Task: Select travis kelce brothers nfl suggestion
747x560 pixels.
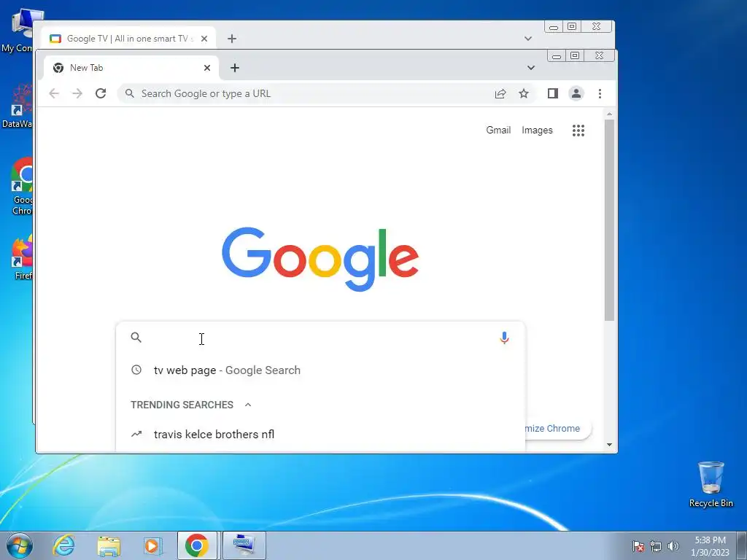Action: click(x=320, y=434)
